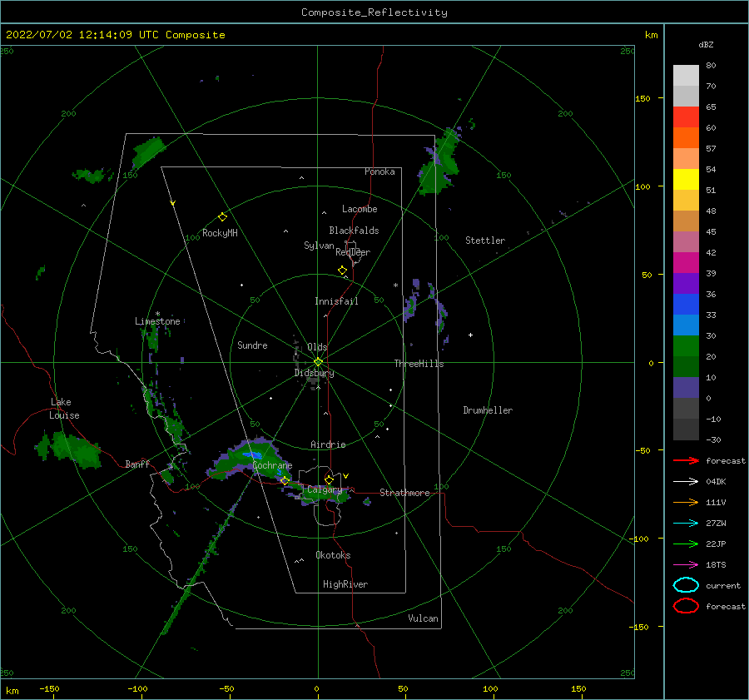The height and width of the screenshot is (700, 749).
Task: Click the yellow diamond at radar center near Olds
Action: click(x=318, y=362)
